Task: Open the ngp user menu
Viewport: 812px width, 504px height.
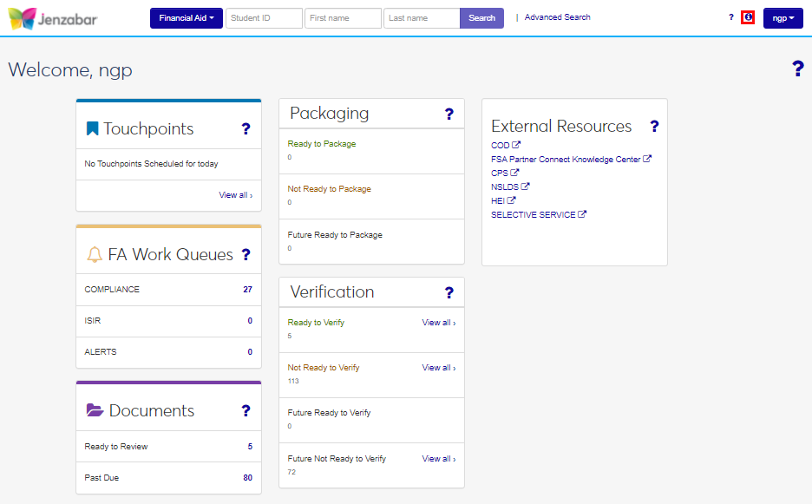Action: point(783,18)
